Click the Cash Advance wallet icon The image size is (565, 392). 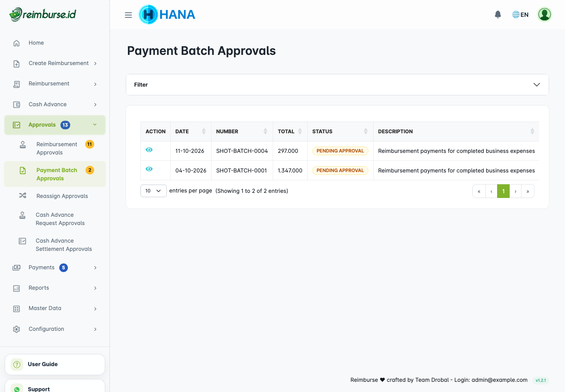click(x=16, y=105)
